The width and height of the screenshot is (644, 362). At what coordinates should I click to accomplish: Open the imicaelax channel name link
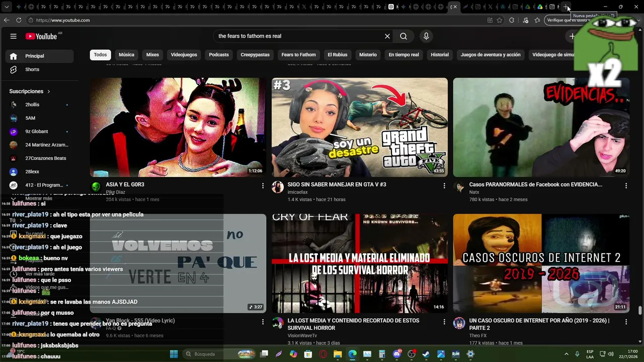(x=297, y=192)
